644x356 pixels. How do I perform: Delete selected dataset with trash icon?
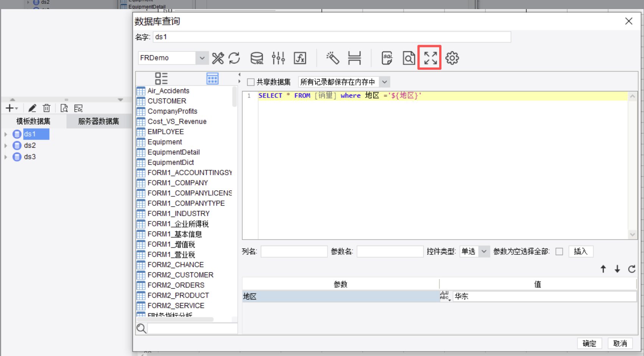(x=47, y=108)
